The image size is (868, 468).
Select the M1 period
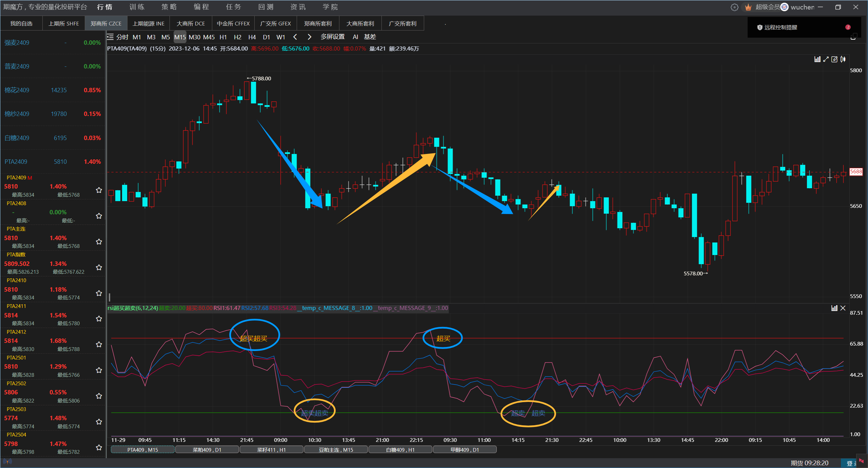click(137, 37)
